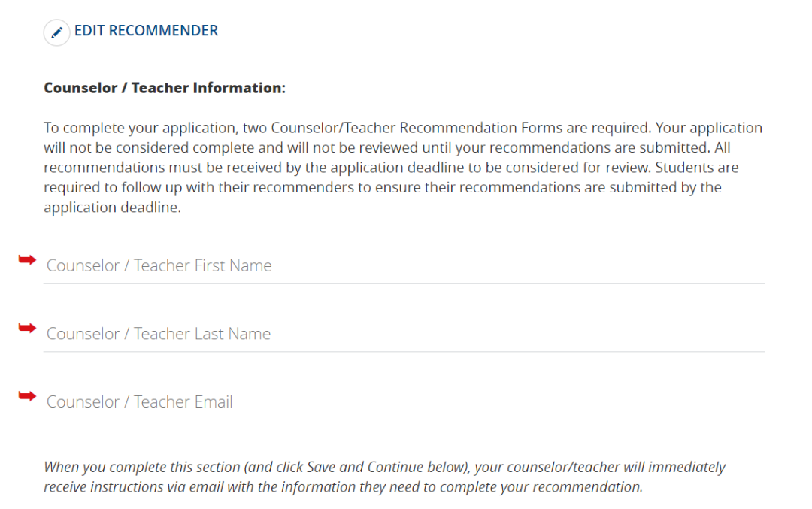
Task: Click the red arrow beside Teacher Email
Action: 27,396
